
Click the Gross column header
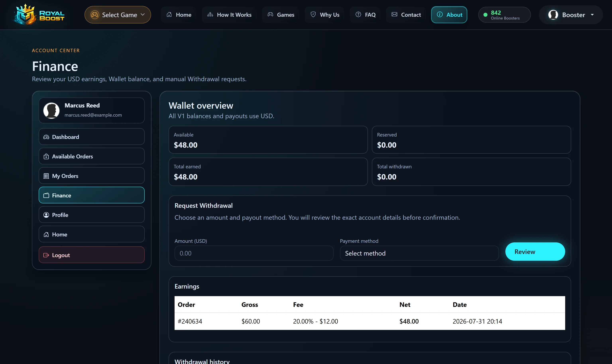250,305
